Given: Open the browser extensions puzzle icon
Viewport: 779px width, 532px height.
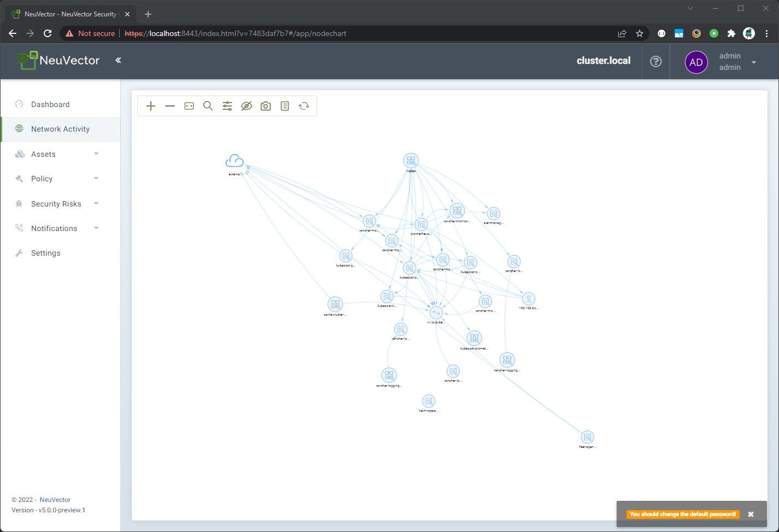Looking at the screenshot, I should click(x=731, y=33).
